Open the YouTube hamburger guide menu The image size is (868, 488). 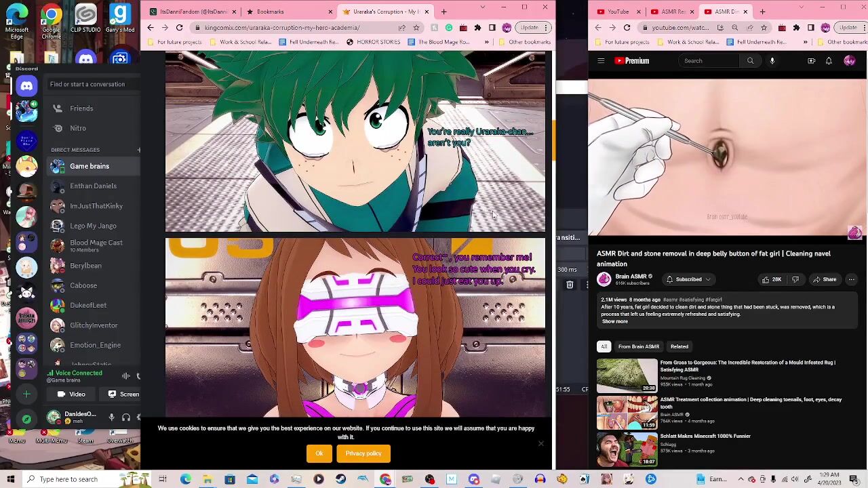pyautogui.click(x=601, y=61)
